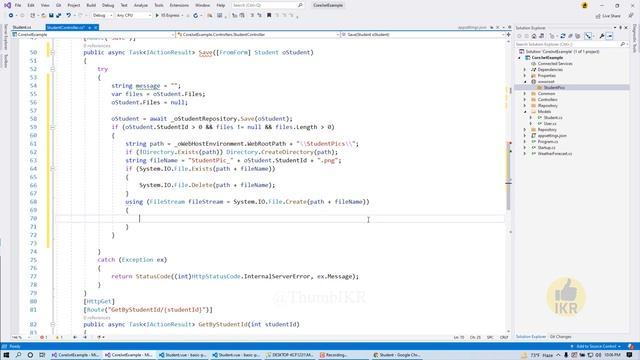Open the Any CPU platform dropdown
This screenshot has width=640, height=360.
pos(133,16)
